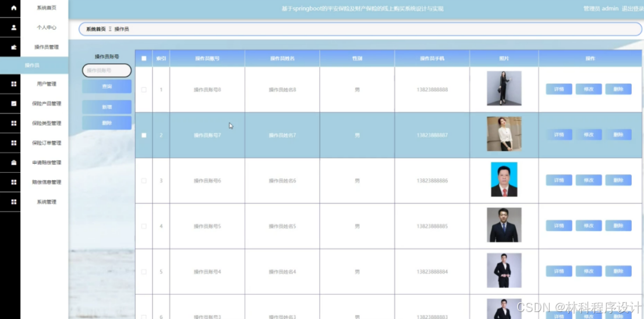
Task: Click the grid icon beside 系统管理
Action: point(13,201)
